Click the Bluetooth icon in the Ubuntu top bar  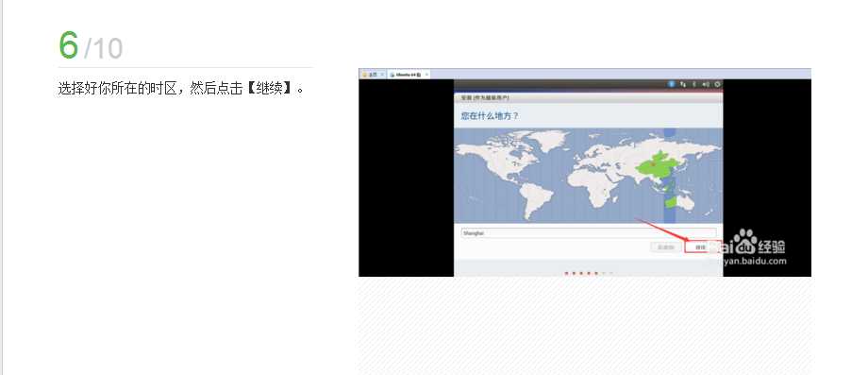[x=694, y=84]
